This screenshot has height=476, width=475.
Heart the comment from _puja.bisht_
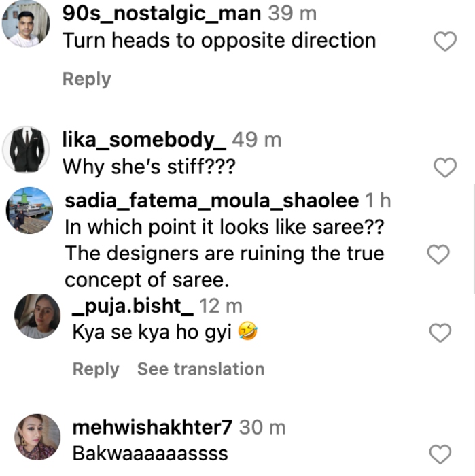point(442,333)
